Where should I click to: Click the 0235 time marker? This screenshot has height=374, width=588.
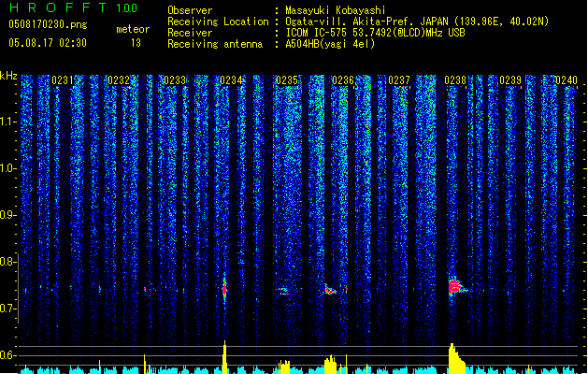coord(287,80)
